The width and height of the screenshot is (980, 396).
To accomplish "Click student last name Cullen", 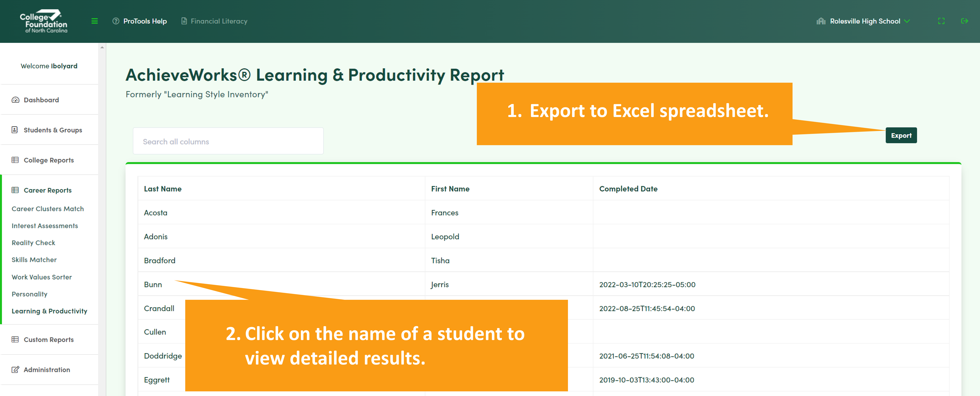I will click(155, 332).
